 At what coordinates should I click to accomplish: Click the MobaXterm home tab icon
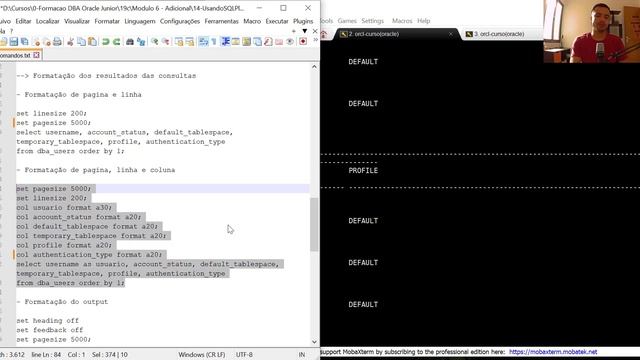pyautogui.click(x=324, y=34)
